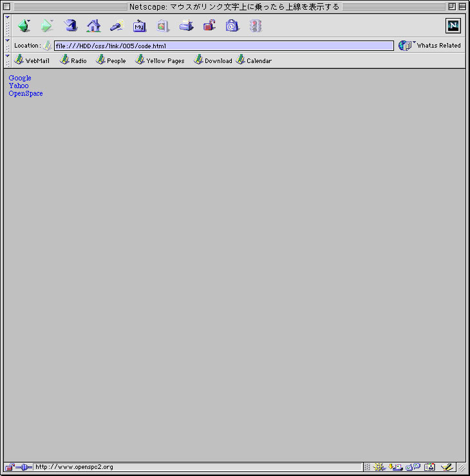This screenshot has height=476, width=470.
Task: Open the What's Related dropdown
Action: click(x=430, y=46)
